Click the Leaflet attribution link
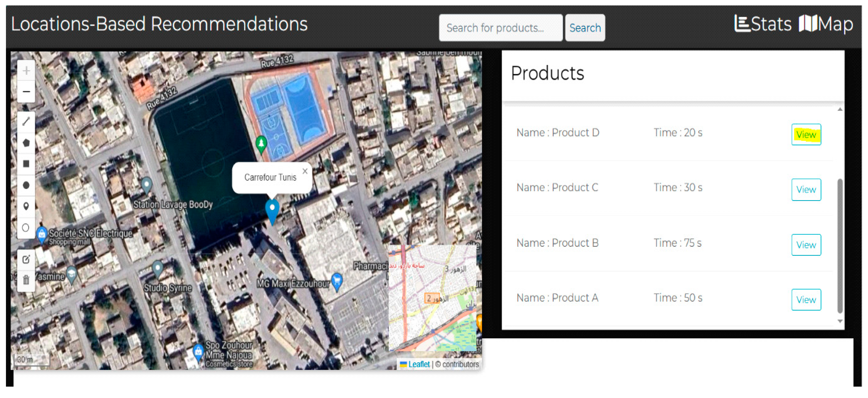 tap(419, 364)
